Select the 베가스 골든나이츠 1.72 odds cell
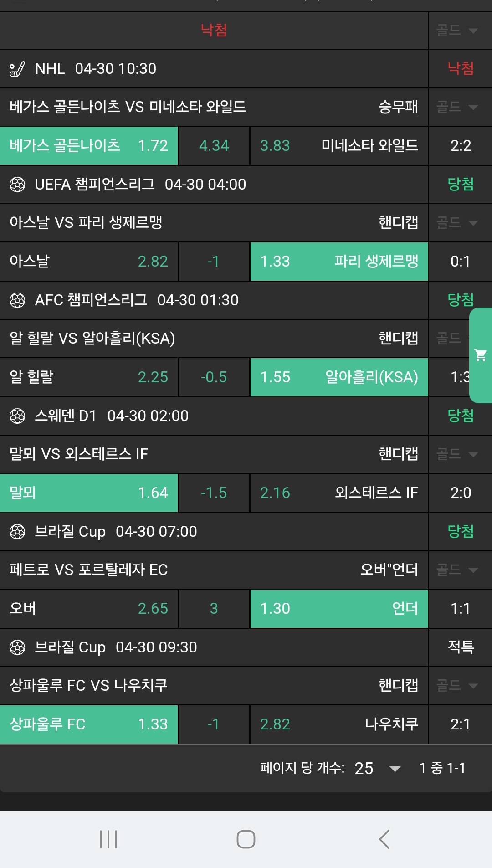The height and width of the screenshot is (868, 492). [89, 146]
